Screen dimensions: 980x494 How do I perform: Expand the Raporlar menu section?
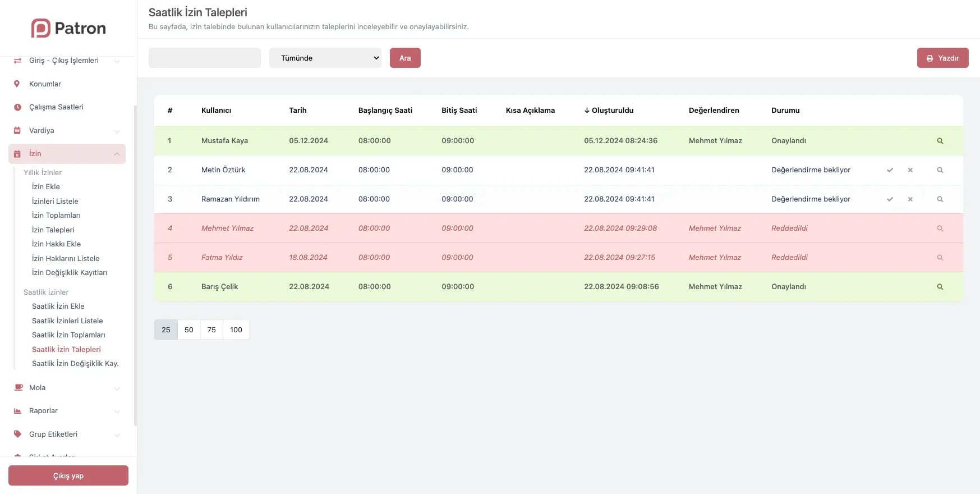click(67, 411)
